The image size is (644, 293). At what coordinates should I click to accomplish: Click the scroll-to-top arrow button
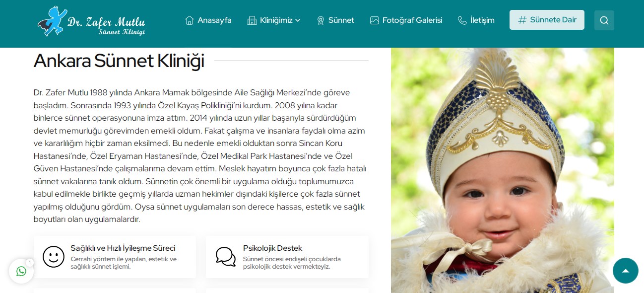[x=626, y=271]
